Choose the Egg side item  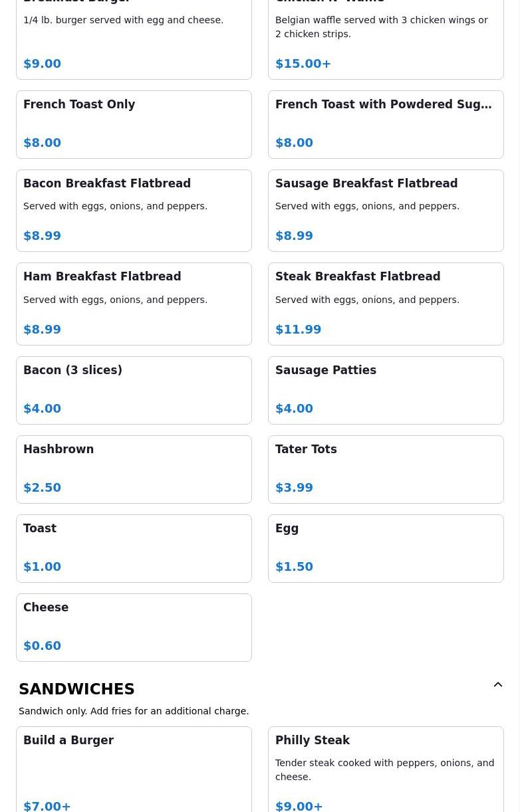click(x=386, y=548)
